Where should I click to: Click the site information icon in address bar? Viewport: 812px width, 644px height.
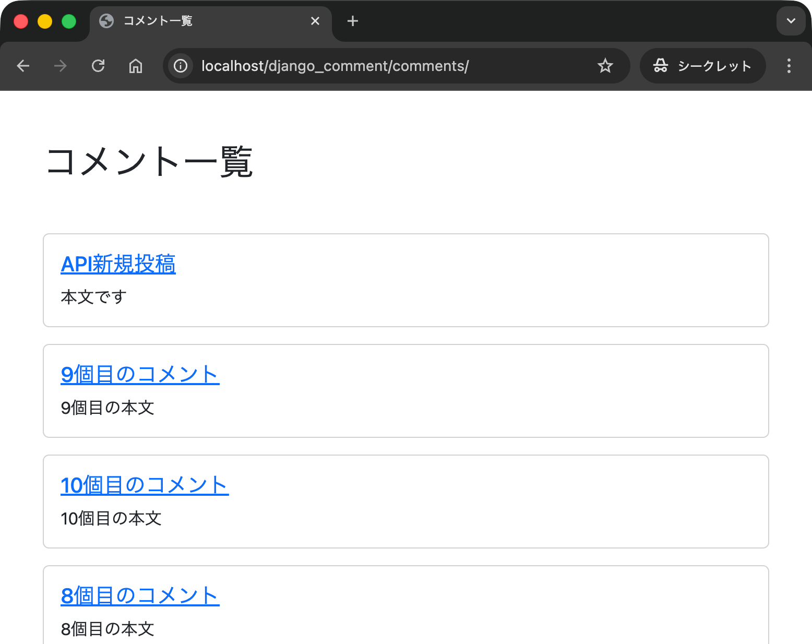click(180, 66)
